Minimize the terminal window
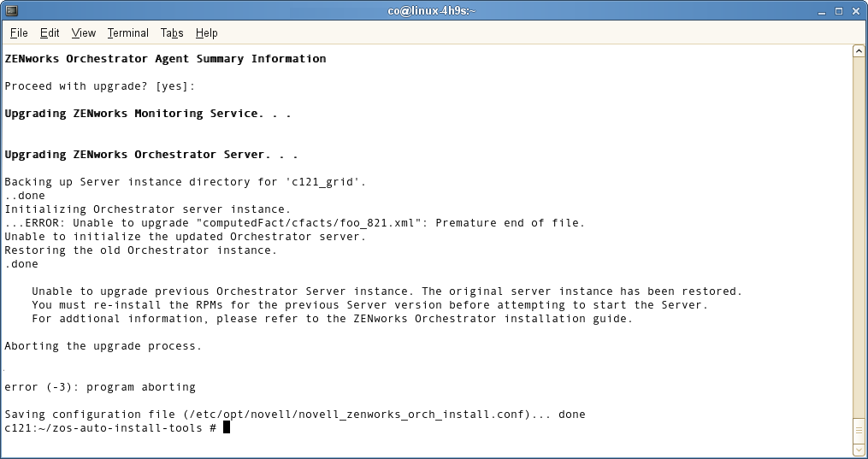 click(x=822, y=10)
